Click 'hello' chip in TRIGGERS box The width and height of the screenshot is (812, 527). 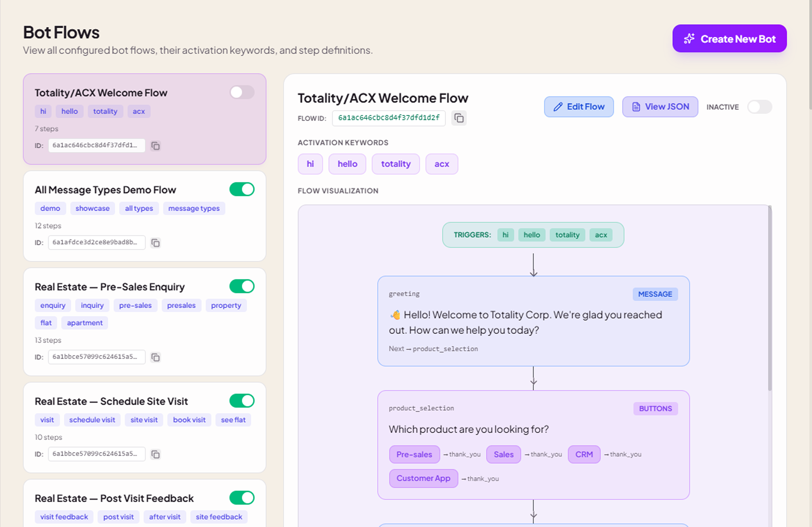click(532, 235)
